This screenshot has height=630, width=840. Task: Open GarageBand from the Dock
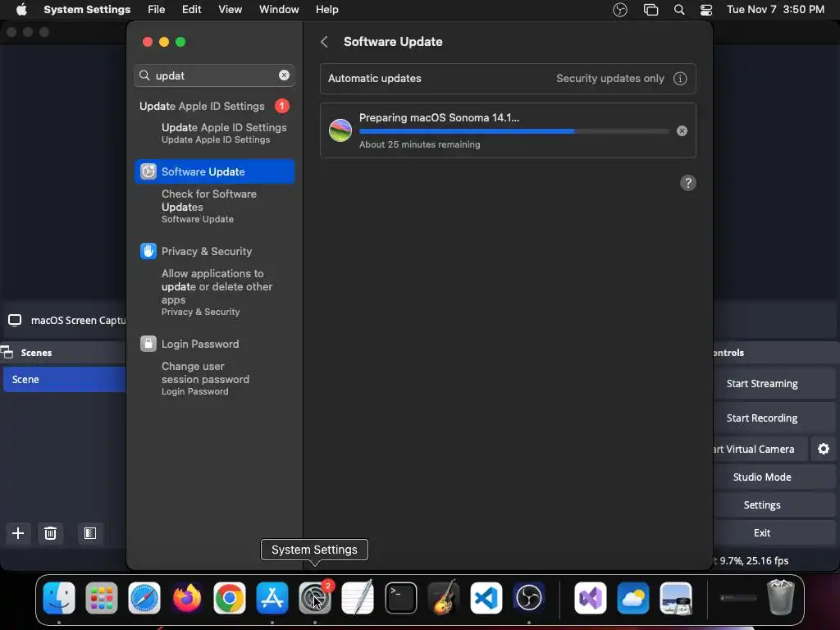(444, 597)
